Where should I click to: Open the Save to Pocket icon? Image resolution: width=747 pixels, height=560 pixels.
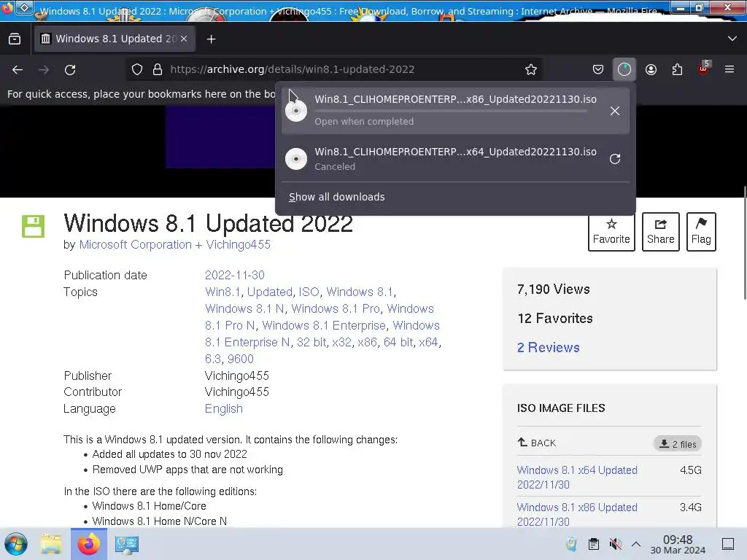tap(598, 69)
